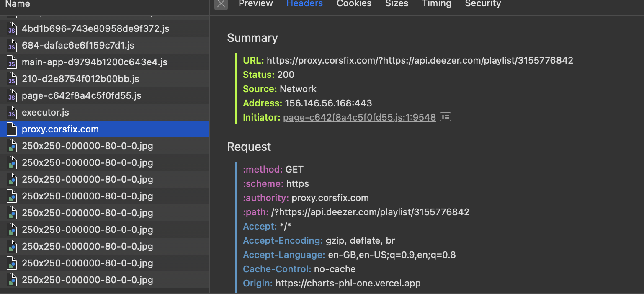Click the Request section heading
This screenshot has height=294, width=644.
(249, 147)
